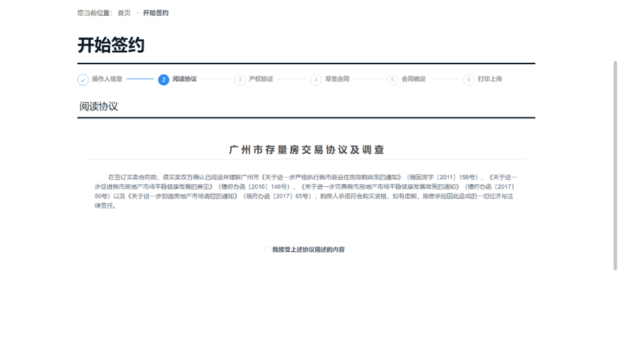
Task: Click the step 2 circle icon
Action: [164, 79]
